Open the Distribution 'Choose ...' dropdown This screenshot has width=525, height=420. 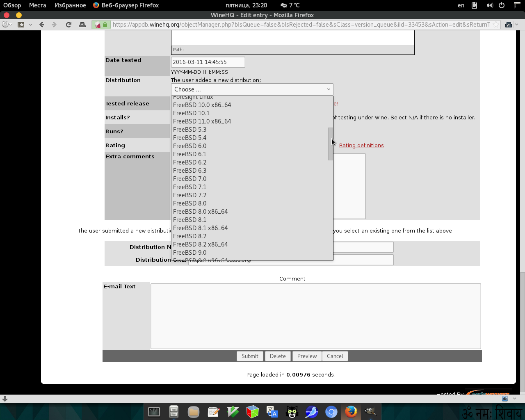pyautogui.click(x=252, y=89)
